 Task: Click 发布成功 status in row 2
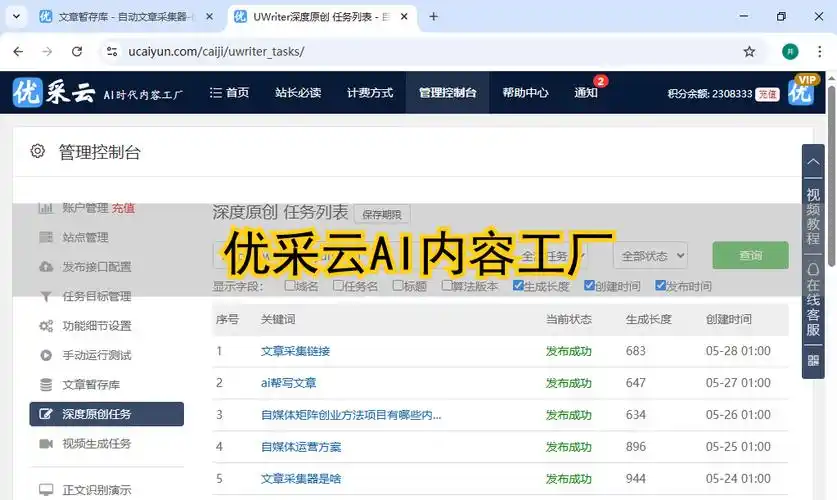568,383
